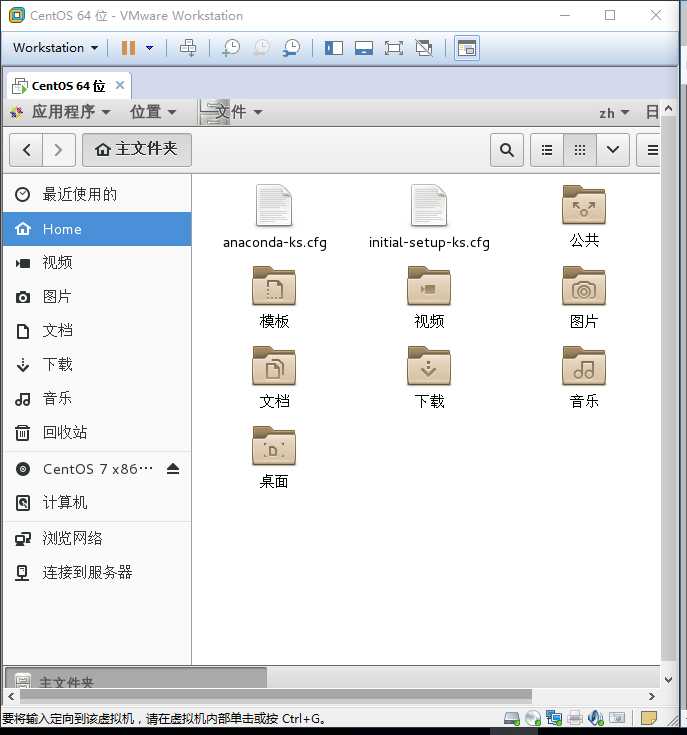Image resolution: width=687 pixels, height=735 pixels.
Task: Select the 音乐 folder in main pane
Action: pyautogui.click(x=584, y=366)
